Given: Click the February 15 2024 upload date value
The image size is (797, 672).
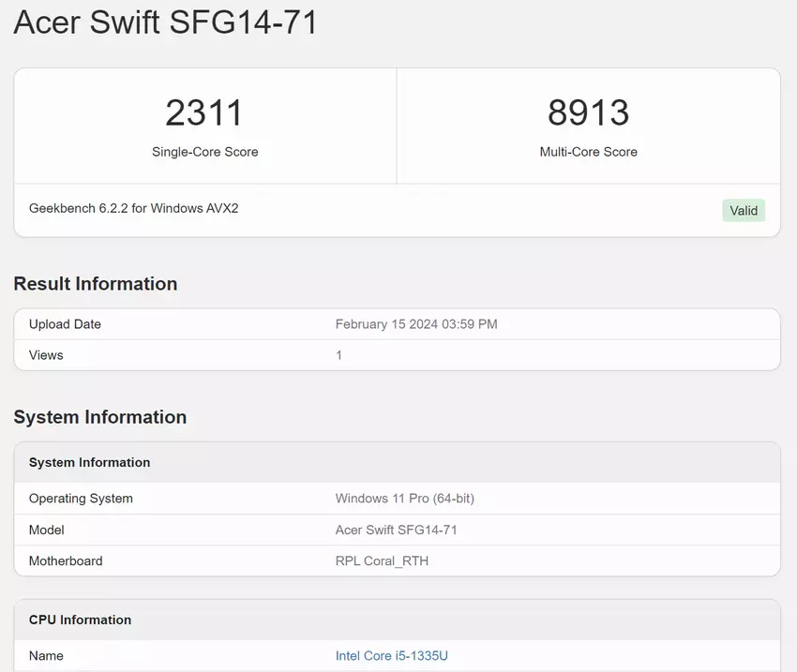Looking at the screenshot, I should click(416, 324).
